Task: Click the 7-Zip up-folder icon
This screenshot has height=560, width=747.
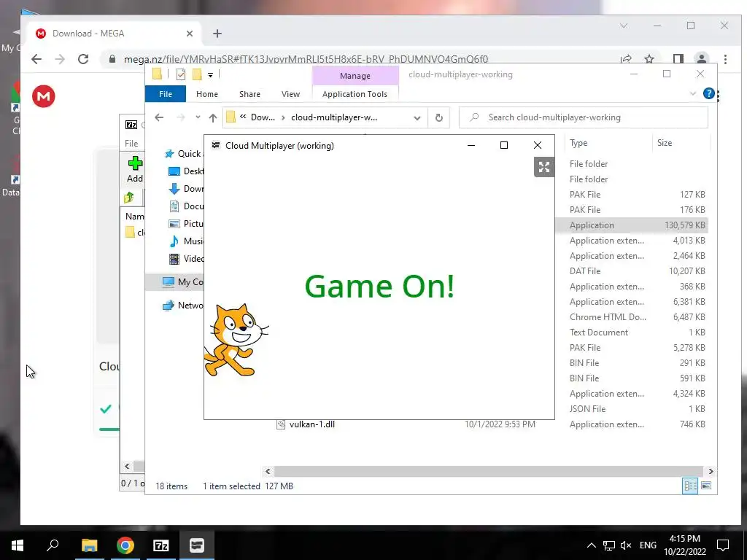Action: point(128,197)
